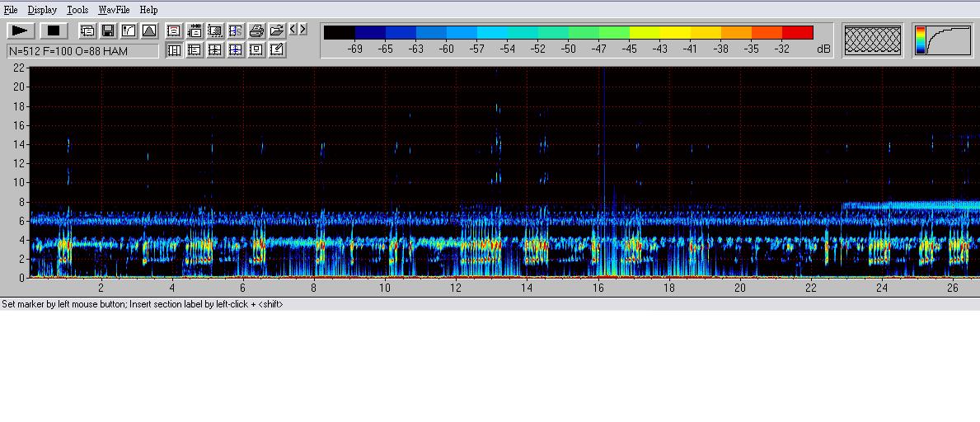Click the red end of the dB color scale
Viewport: 980px width, 422px height.
[797, 32]
